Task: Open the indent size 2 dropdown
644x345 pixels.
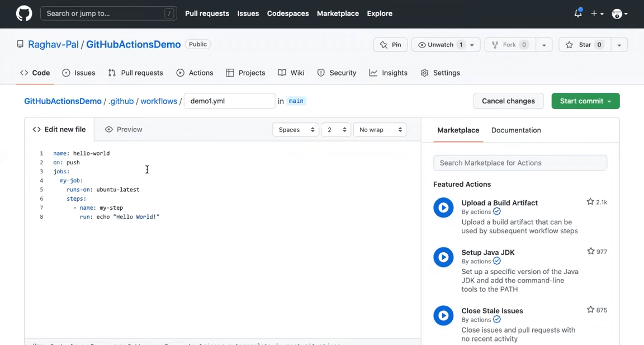Action: click(x=336, y=130)
